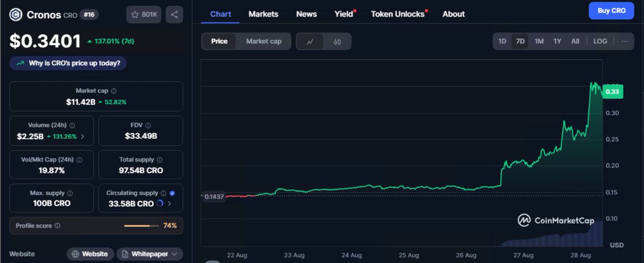Open the Whitepaper dropdown

150,254
